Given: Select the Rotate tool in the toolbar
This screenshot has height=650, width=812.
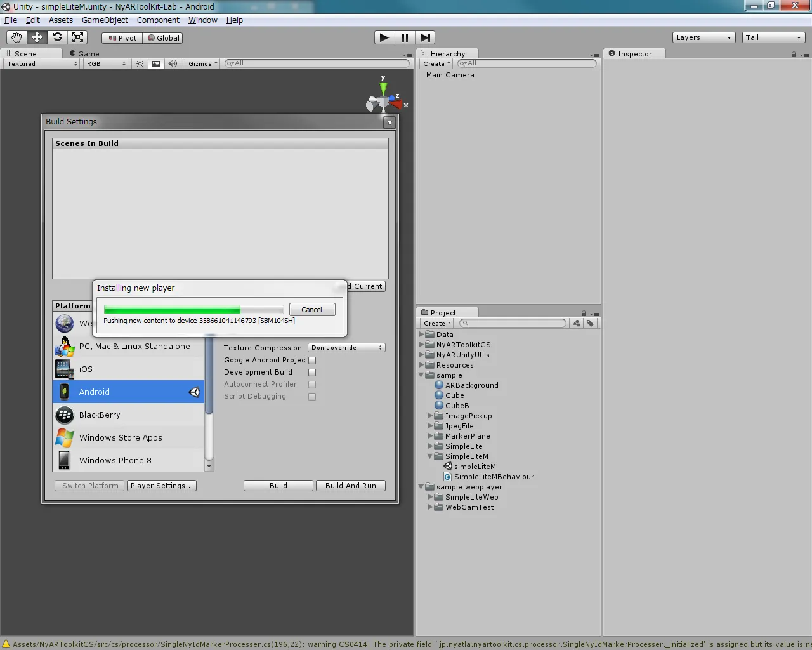Looking at the screenshot, I should coord(58,37).
